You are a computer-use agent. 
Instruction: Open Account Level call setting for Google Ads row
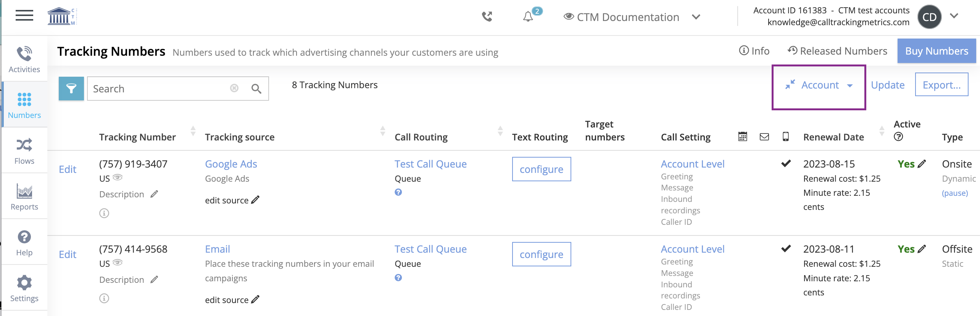click(x=693, y=164)
